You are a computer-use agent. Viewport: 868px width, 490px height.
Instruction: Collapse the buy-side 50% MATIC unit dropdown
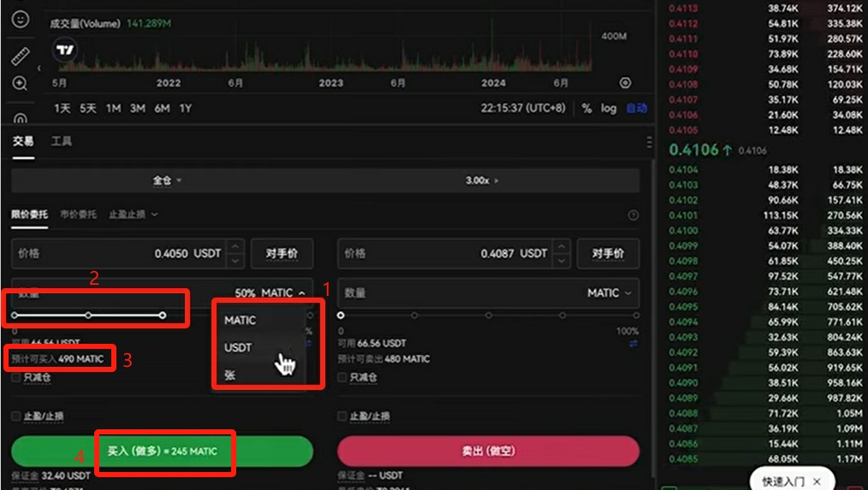coord(271,293)
